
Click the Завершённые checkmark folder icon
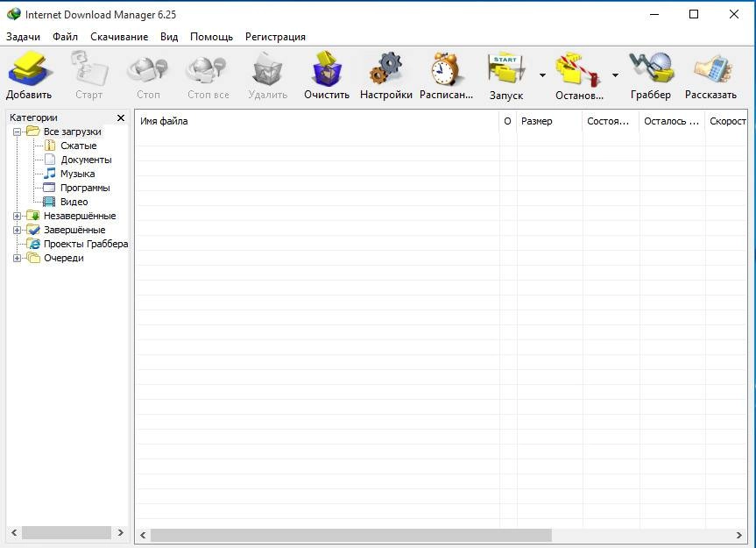click(33, 229)
